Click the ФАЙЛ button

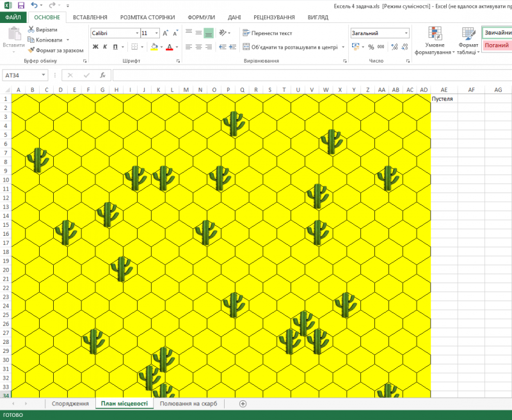click(13, 17)
